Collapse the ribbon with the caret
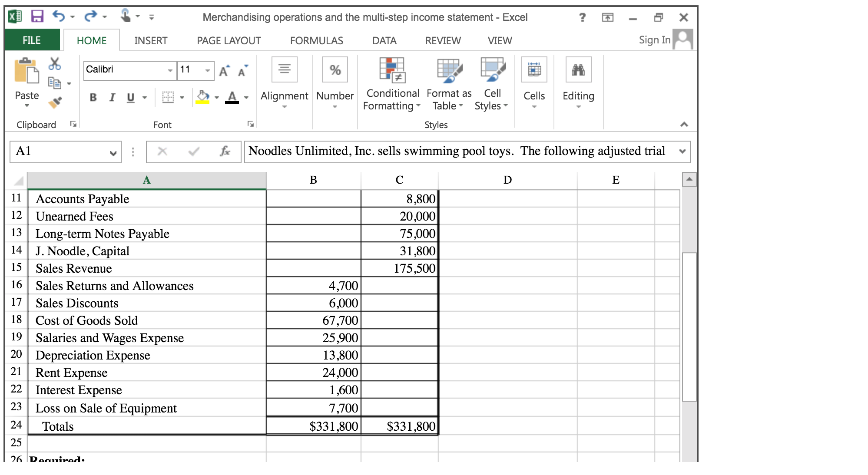 684,125
